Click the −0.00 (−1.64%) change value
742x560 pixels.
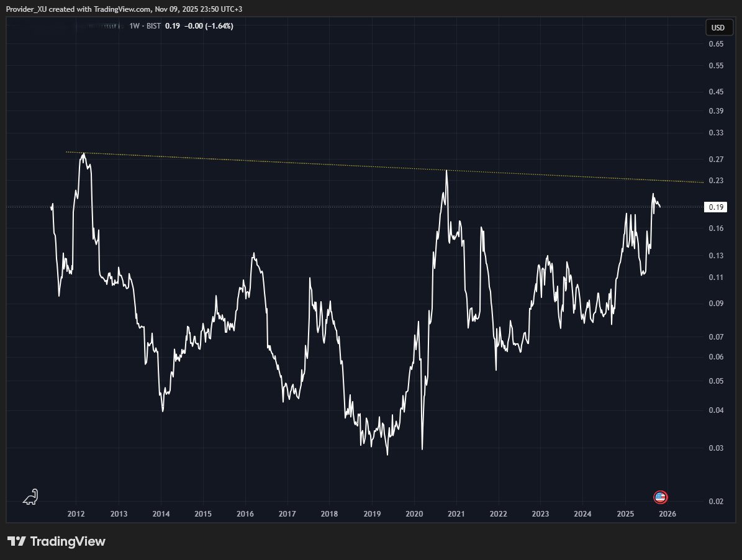(x=209, y=26)
